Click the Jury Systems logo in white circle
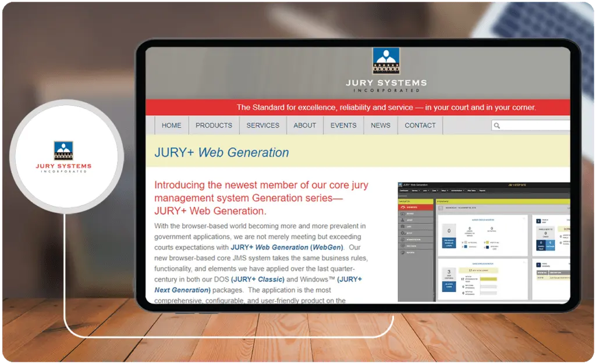596x364 pixels. [63, 157]
